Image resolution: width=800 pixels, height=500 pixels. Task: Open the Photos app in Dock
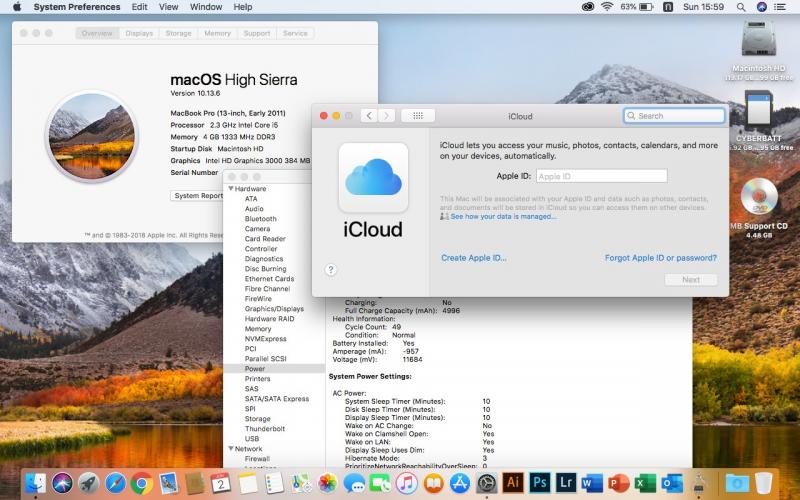point(328,483)
